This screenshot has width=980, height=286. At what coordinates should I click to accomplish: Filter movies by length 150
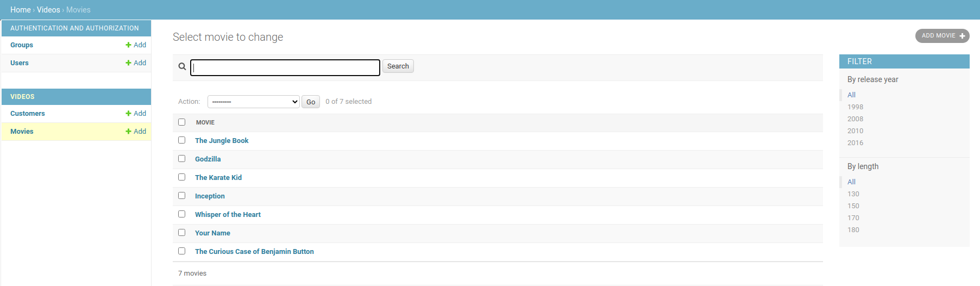(x=853, y=206)
